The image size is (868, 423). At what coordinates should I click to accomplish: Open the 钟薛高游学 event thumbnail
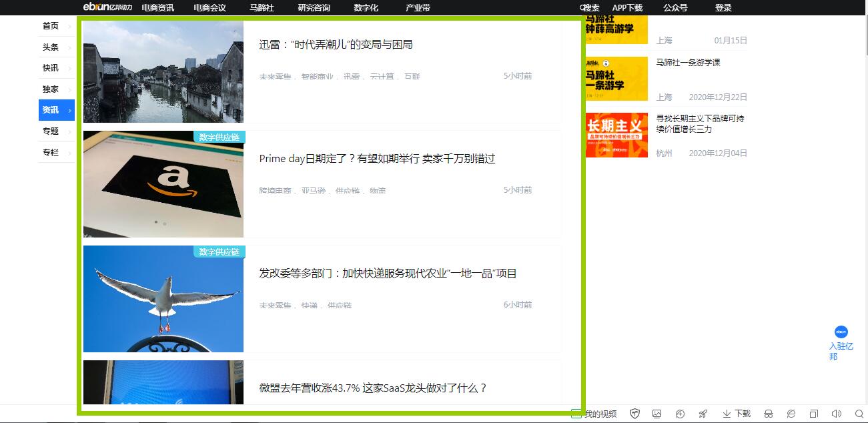pyautogui.click(x=616, y=31)
